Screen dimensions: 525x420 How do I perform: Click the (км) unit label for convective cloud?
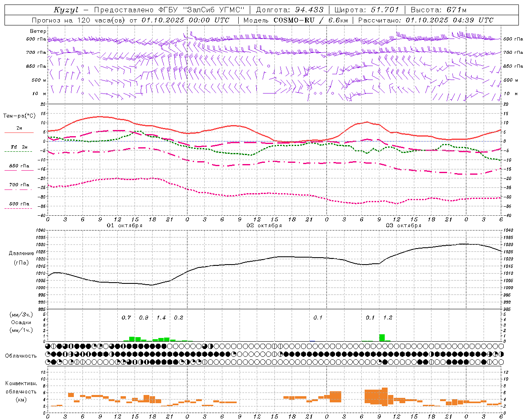tap(21, 399)
